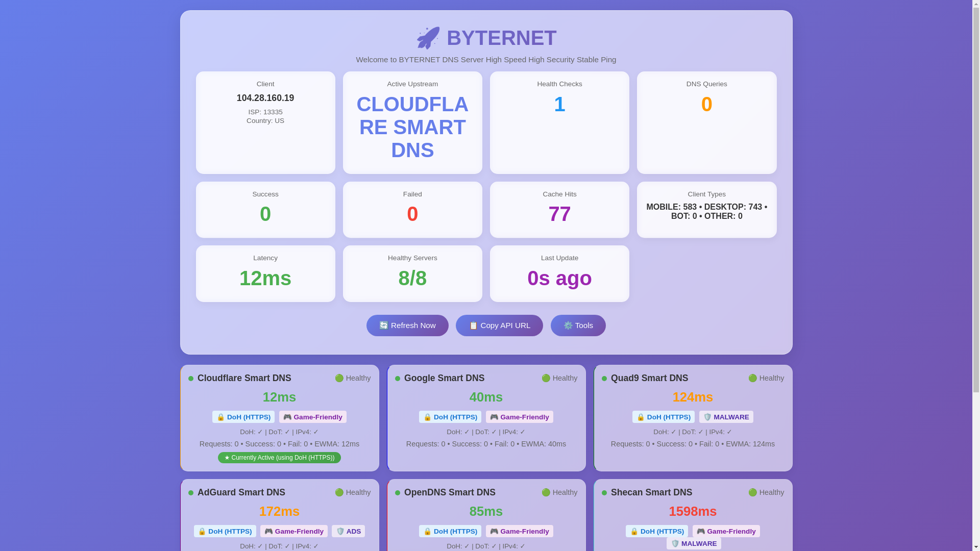Screen dimensions: 980x551
Task: Click client IP 104.28.160.19
Action: [x=265, y=98]
